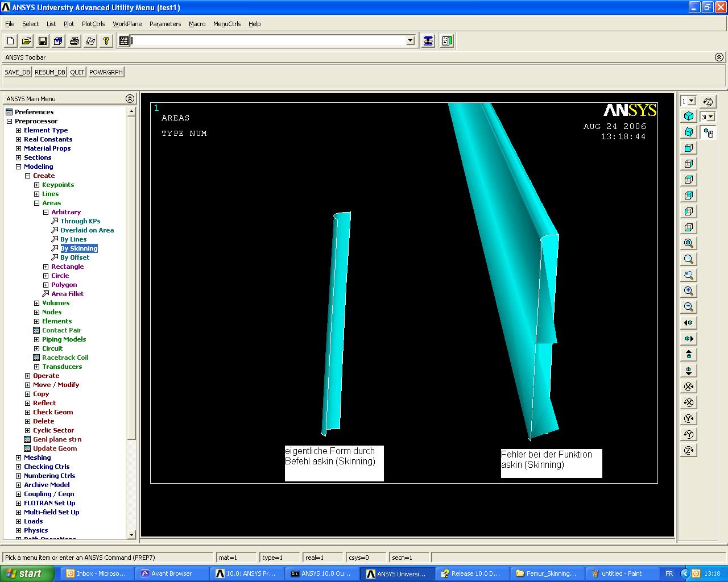Viewport: 728px width, 582px height.
Task: Click the New Analysis toolbar icon
Action: click(10, 41)
